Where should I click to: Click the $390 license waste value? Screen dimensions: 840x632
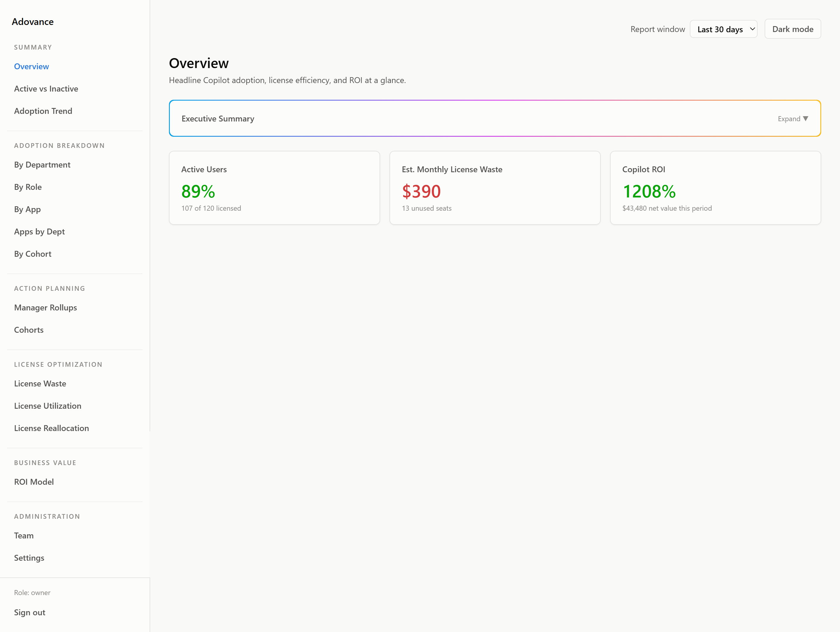tap(421, 191)
